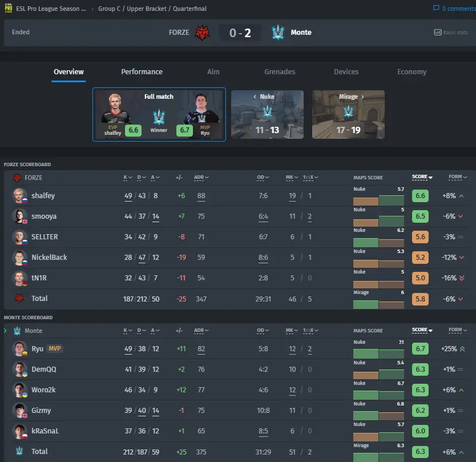The width and height of the screenshot is (476, 462).
Task: Click the Monte team logo in header
Action: point(278,33)
